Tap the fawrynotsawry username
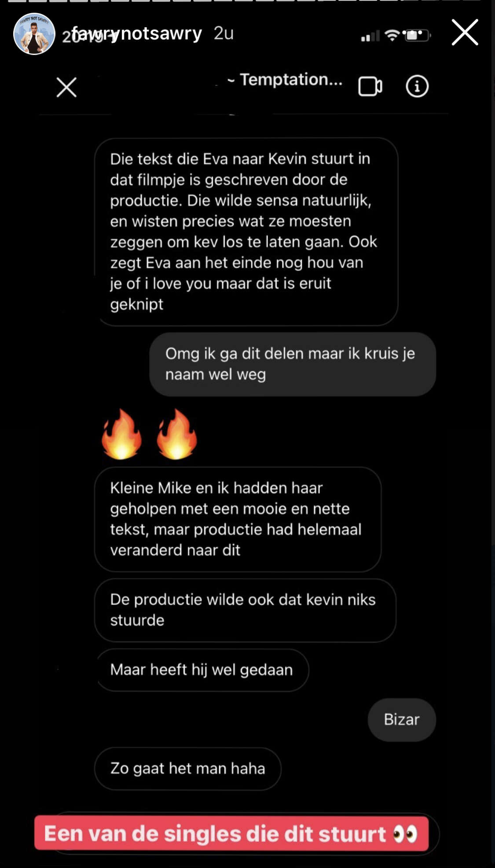Image resolution: width=495 pixels, height=868 pixels. pos(137,33)
